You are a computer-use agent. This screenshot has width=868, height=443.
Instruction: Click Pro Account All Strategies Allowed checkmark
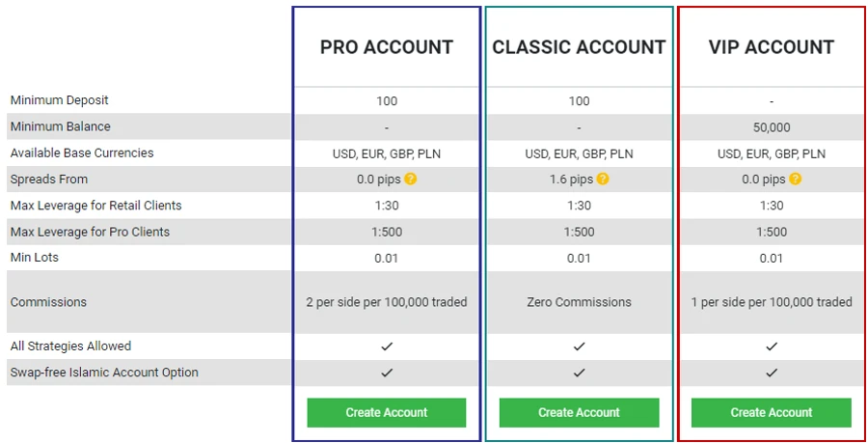(387, 346)
